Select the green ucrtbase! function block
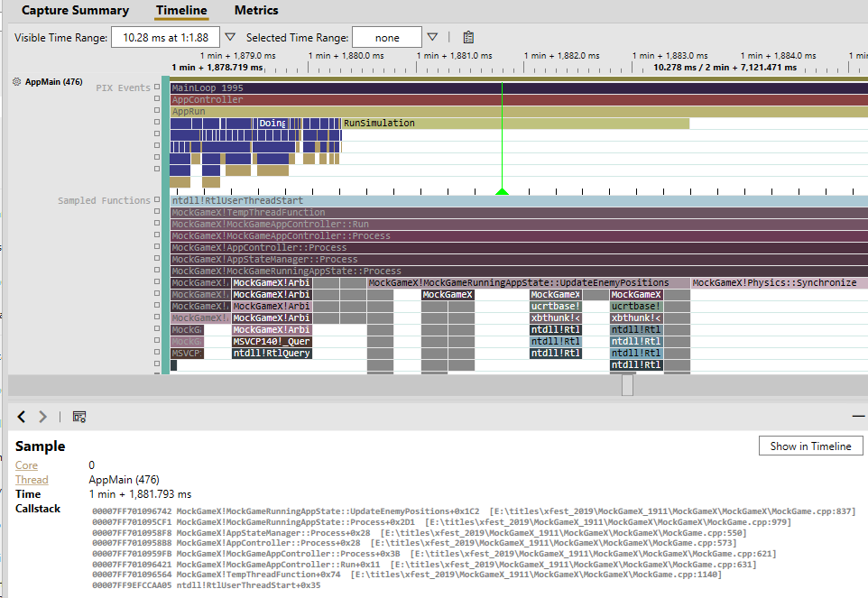Image resolution: width=868 pixels, height=598 pixels. (636, 306)
